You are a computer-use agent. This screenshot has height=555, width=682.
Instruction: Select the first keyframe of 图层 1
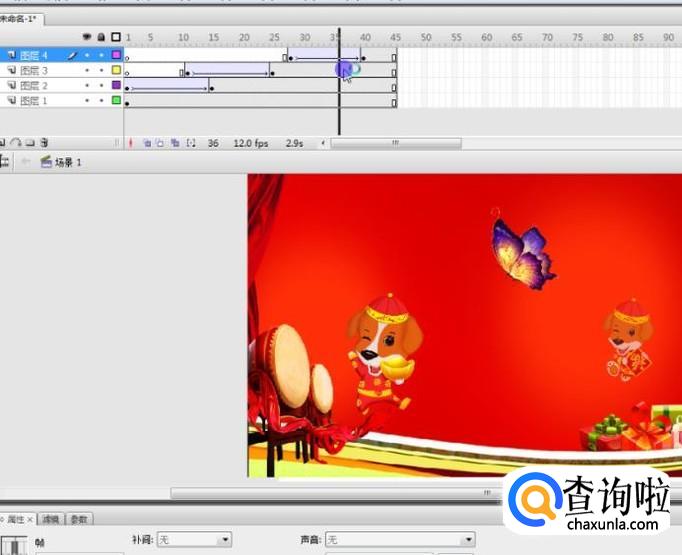127,104
